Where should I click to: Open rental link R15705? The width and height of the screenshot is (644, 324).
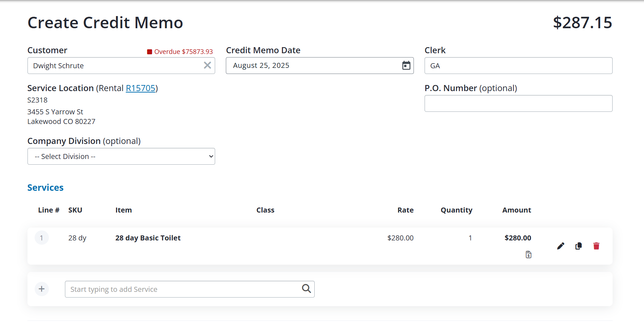(x=141, y=88)
